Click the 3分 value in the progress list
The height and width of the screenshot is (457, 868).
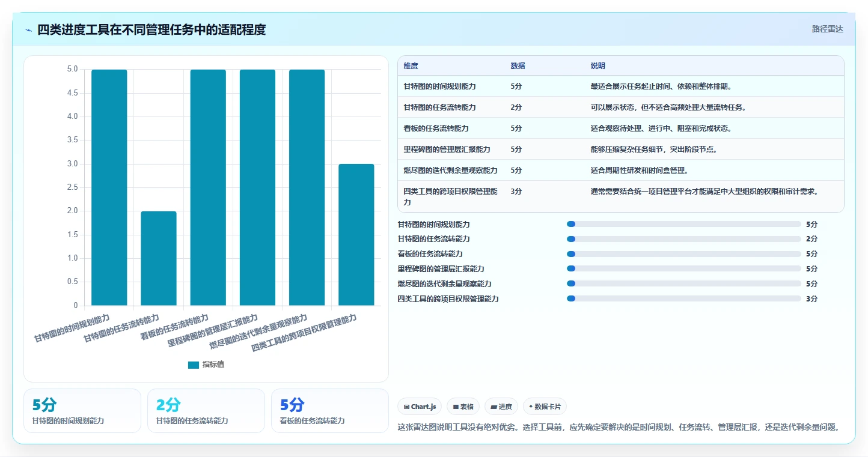811,298
